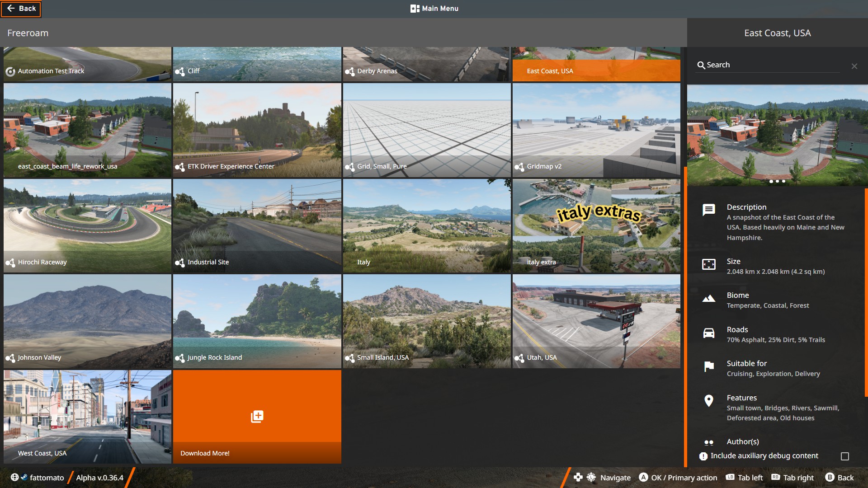Click the Features location pin icon
The width and height of the screenshot is (868, 488).
[x=708, y=400]
